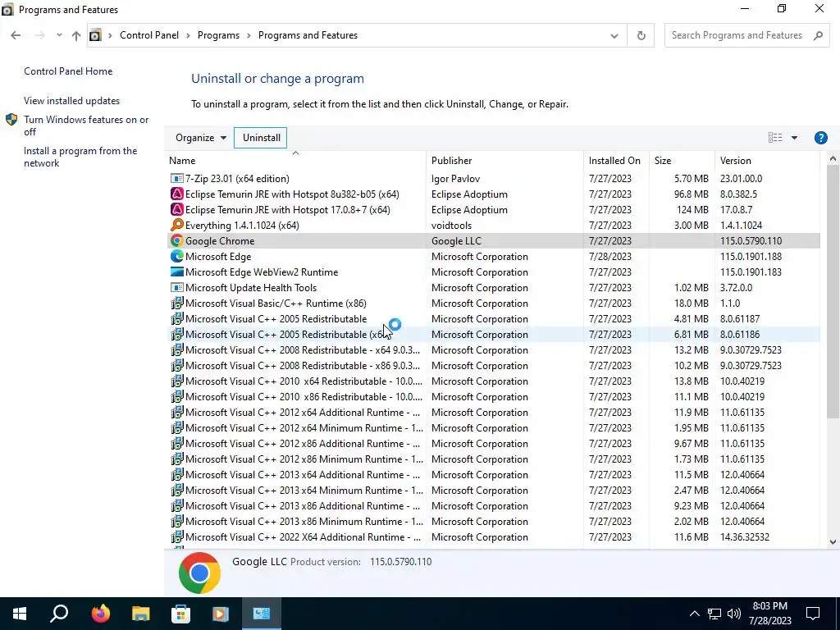Expand the address bar history dropdown
The height and width of the screenshot is (630, 840).
click(614, 35)
